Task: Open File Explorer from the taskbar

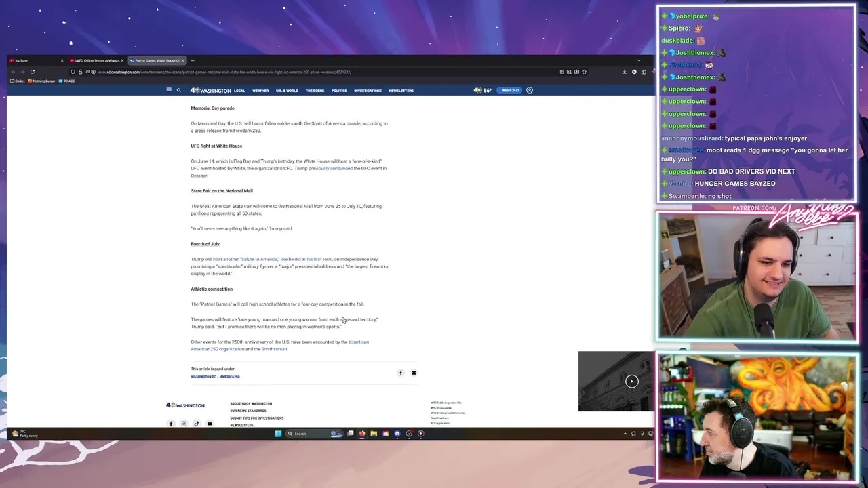Action: 374,434
